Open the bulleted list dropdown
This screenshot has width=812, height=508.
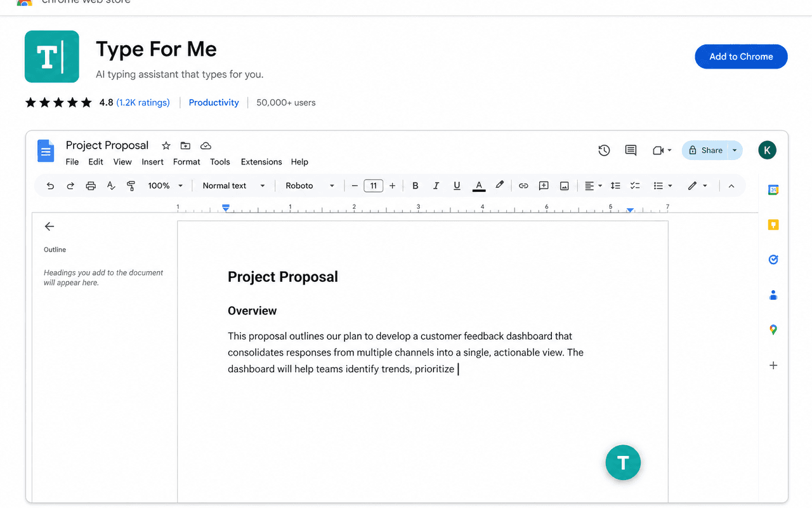(x=663, y=186)
